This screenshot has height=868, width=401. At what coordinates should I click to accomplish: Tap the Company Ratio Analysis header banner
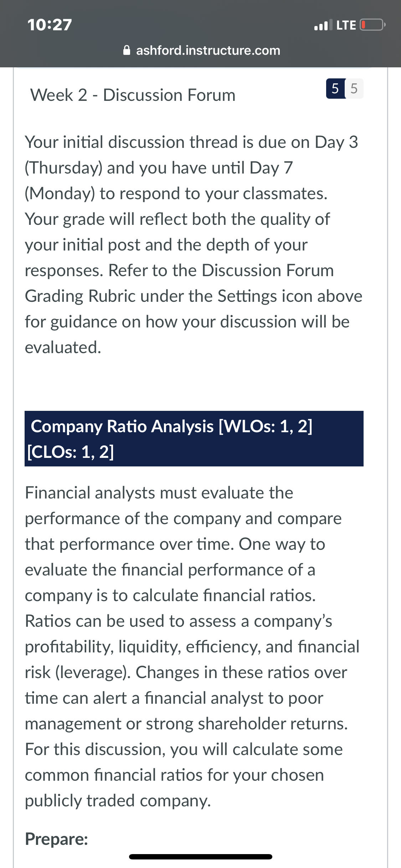[194, 439]
